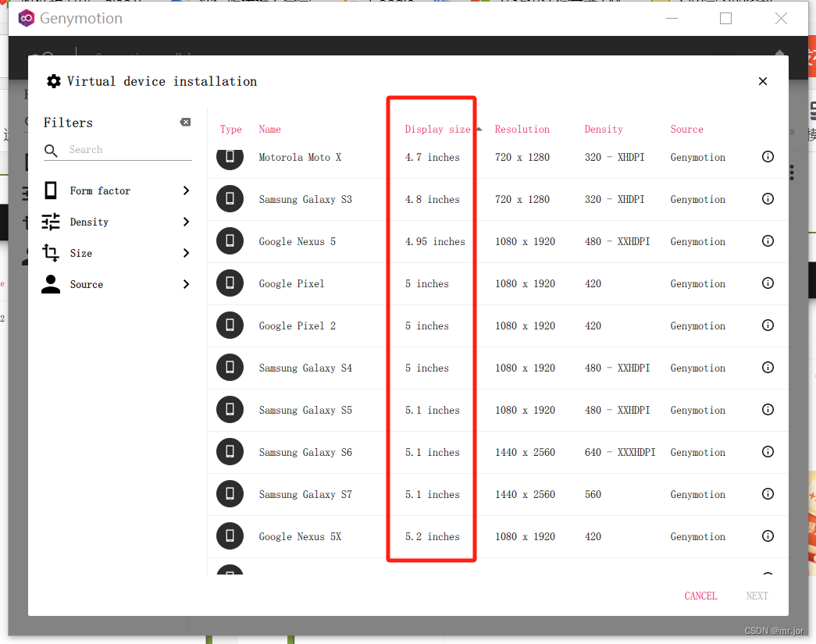
Task: Open info for Samsung Galaxy S6
Action: (x=768, y=451)
